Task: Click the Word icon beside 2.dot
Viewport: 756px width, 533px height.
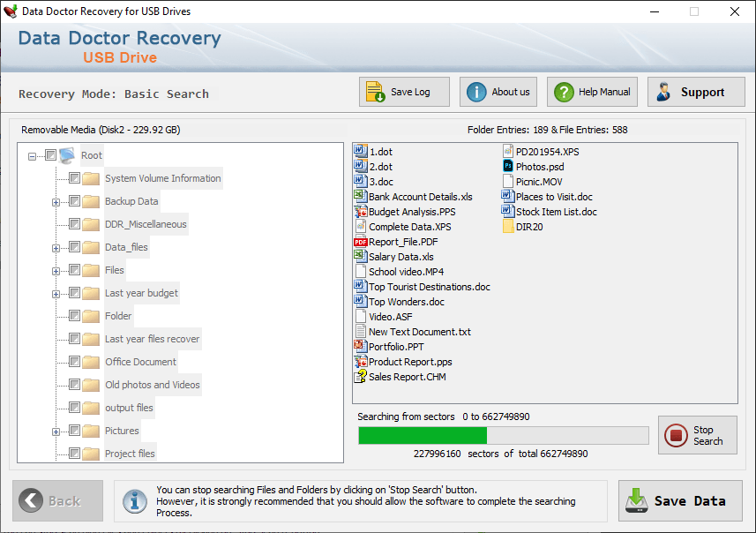Action: tap(361, 167)
